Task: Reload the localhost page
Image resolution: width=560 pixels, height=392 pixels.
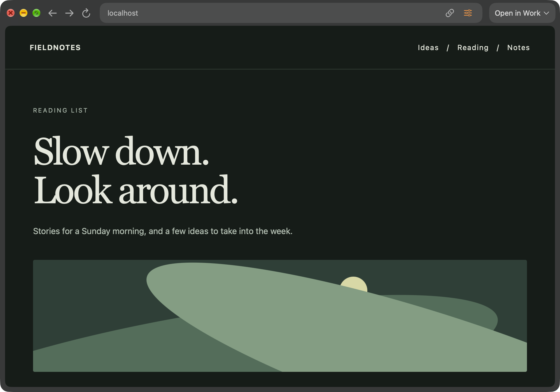Action: click(86, 13)
